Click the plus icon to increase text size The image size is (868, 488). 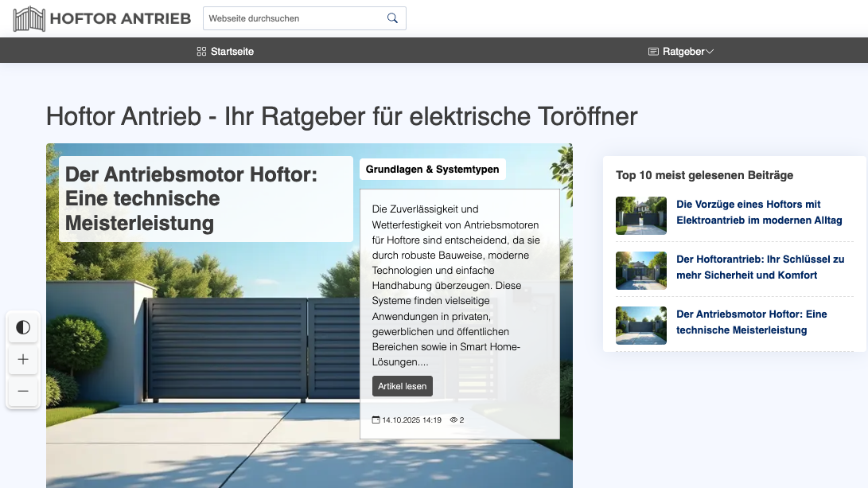click(23, 359)
